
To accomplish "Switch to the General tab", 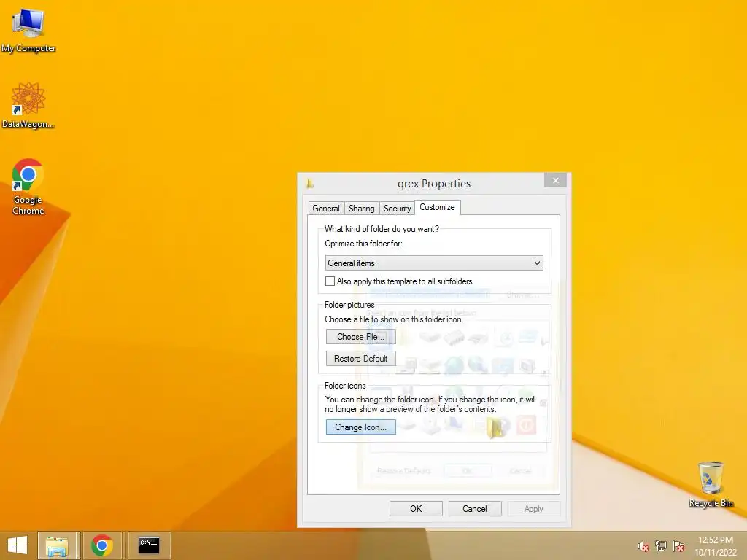I will 326,209.
